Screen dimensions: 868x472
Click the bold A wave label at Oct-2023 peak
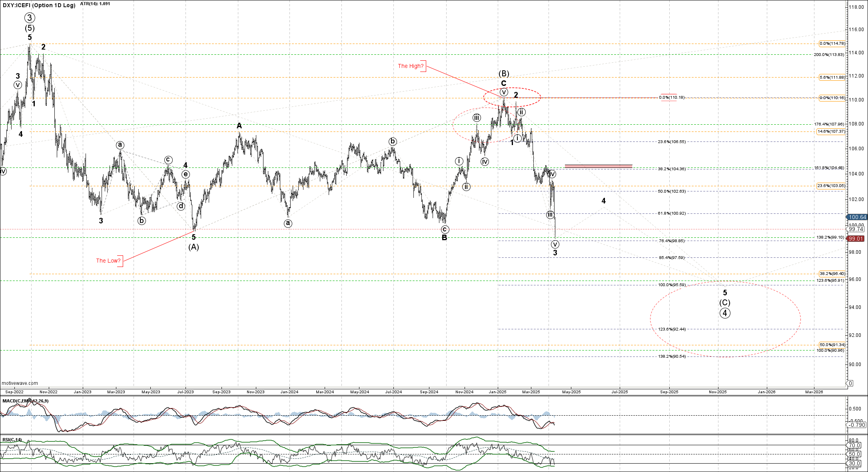coord(239,126)
